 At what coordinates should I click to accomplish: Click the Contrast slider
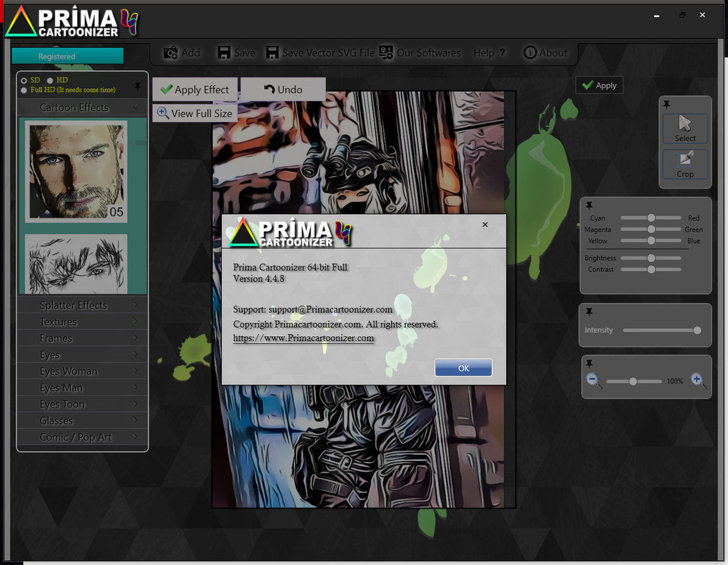click(651, 269)
